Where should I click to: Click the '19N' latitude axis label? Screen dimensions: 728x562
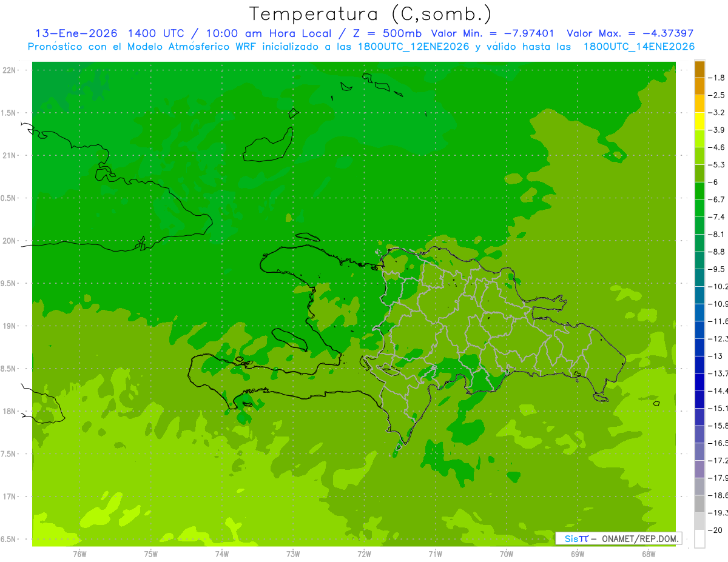point(9,326)
